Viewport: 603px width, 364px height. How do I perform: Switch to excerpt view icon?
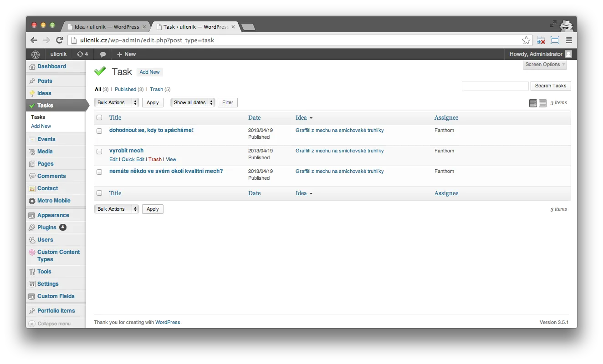point(542,103)
